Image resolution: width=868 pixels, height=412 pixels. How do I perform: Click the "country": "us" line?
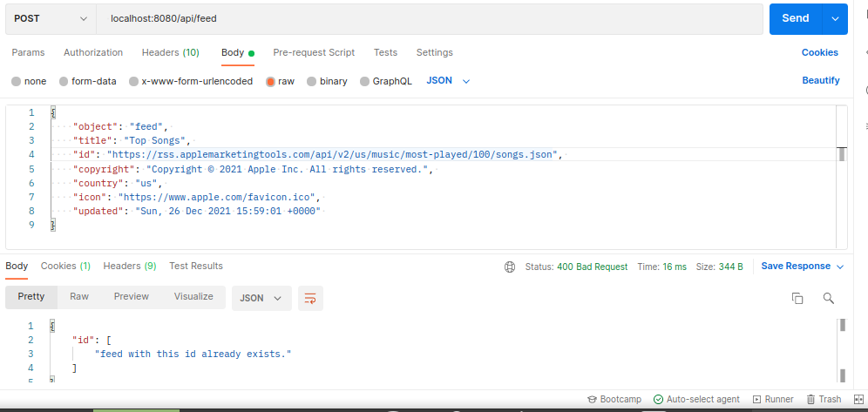(x=118, y=183)
